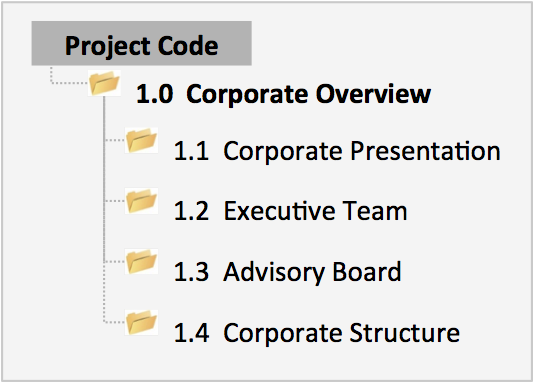Click dotted connector between Project Code and 1.0 folder
Screen dimensions: 533x383
coord(69,83)
